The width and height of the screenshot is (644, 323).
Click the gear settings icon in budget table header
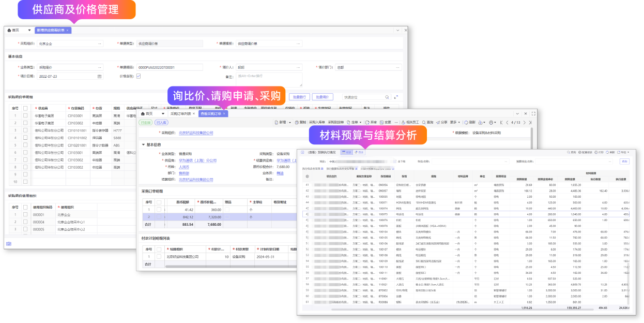point(308,177)
